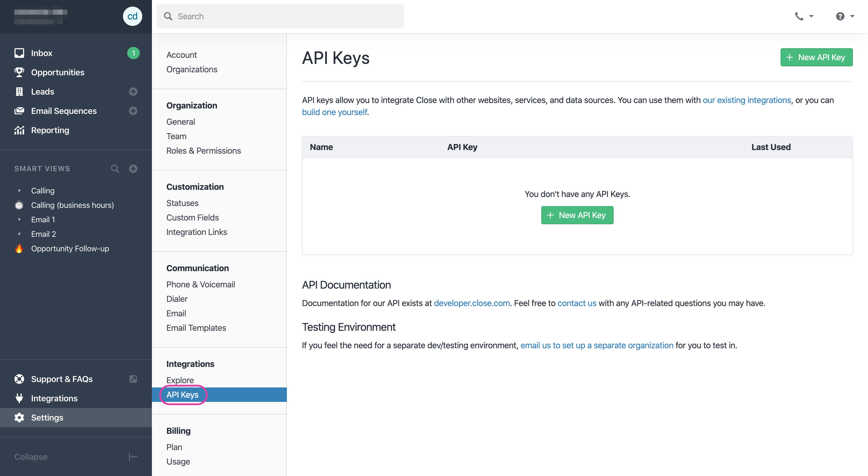Open Reporting in the sidebar
This screenshot has height=476, width=868.
point(50,130)
